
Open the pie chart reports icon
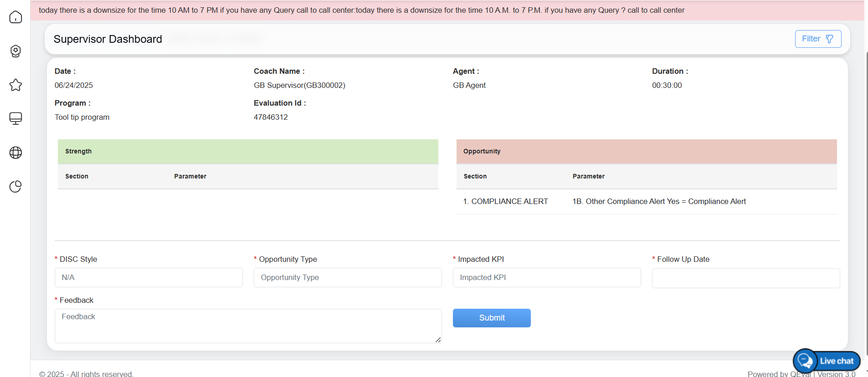(x=15, y=187)
